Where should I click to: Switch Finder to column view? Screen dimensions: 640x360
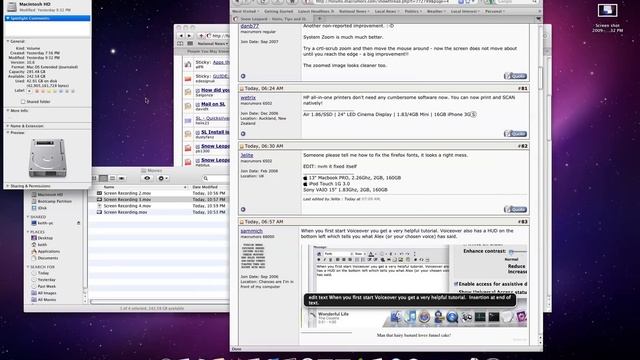[x=112, y=178]
